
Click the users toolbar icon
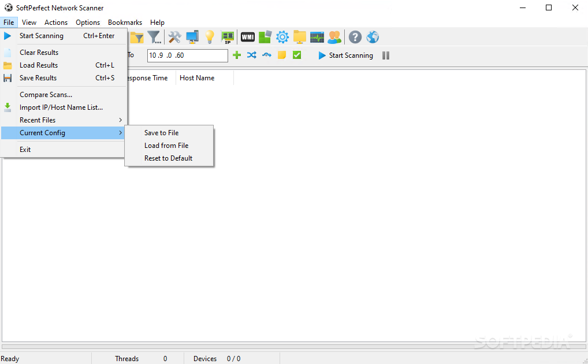[x=334, y=37]
